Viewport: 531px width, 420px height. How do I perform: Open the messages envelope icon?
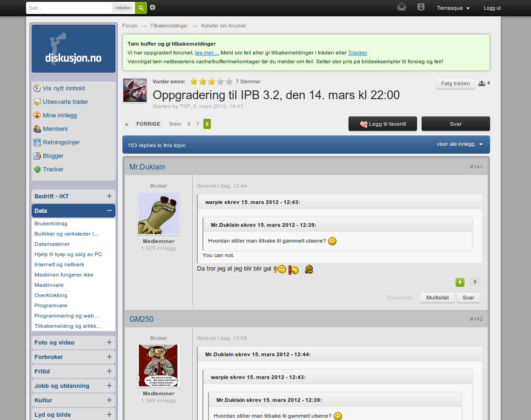point(402,7)
